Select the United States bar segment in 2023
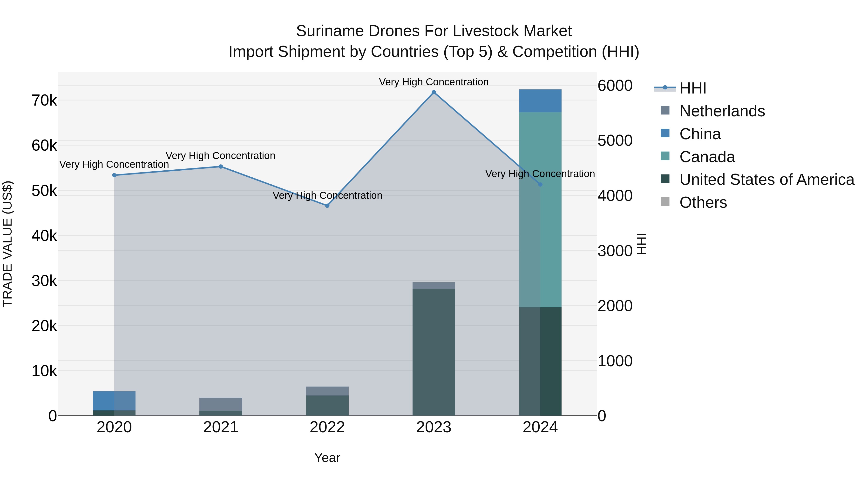Viewport: 868px width, 488px height. (x=434, y=352)
